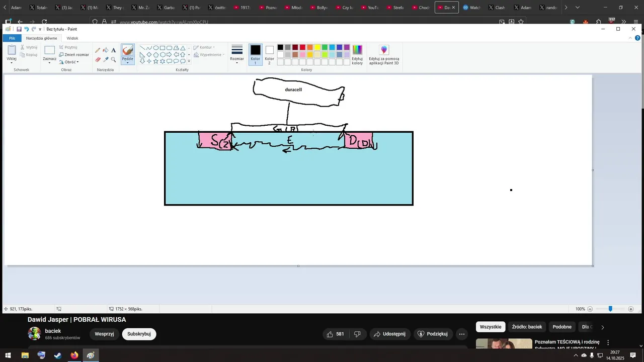The image size is (644, 362).
Task: Click the Udostępnij share button
Action: coord(390,334)
